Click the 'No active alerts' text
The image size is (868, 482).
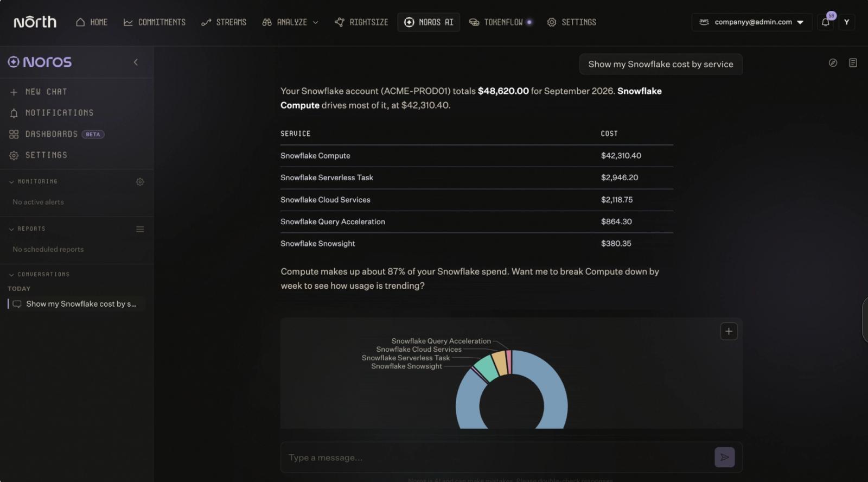coord(38,202)
